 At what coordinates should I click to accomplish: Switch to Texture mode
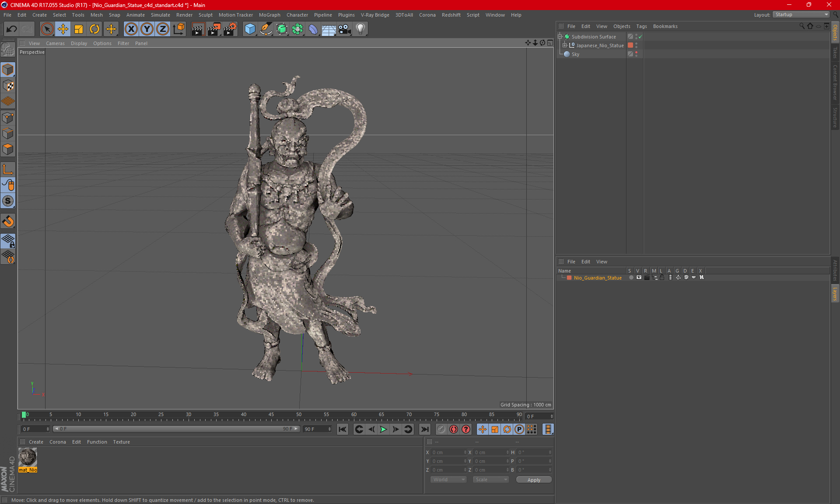point(8,86)
